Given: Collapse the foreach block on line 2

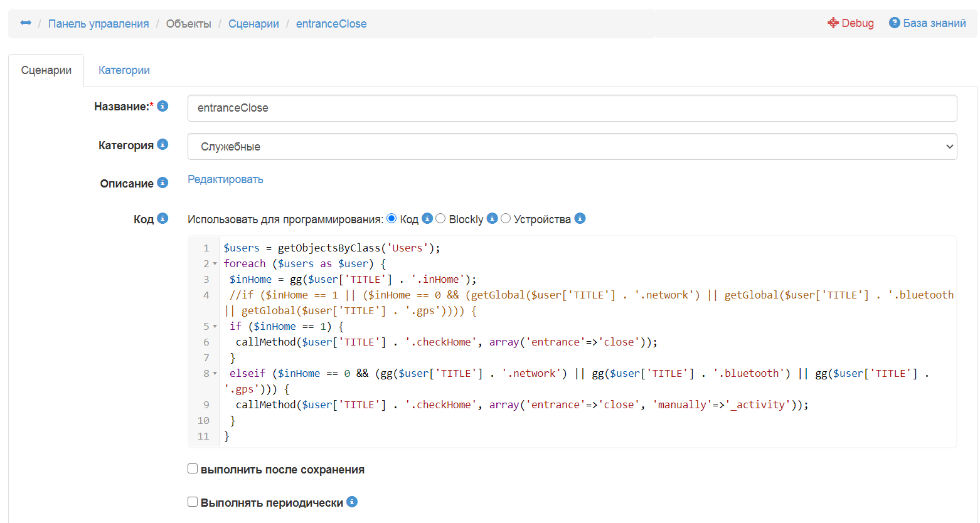Looking at the screenshot, I should point(215,264).
